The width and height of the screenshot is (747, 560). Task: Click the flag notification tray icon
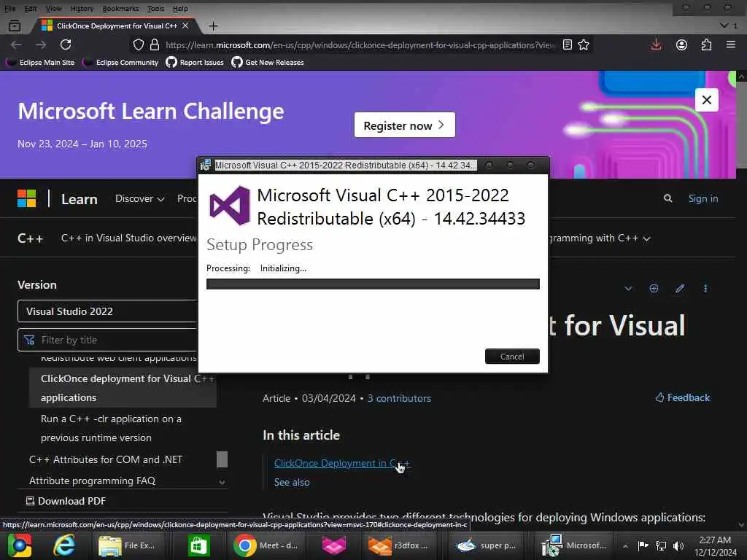click(x=643, y=545)
